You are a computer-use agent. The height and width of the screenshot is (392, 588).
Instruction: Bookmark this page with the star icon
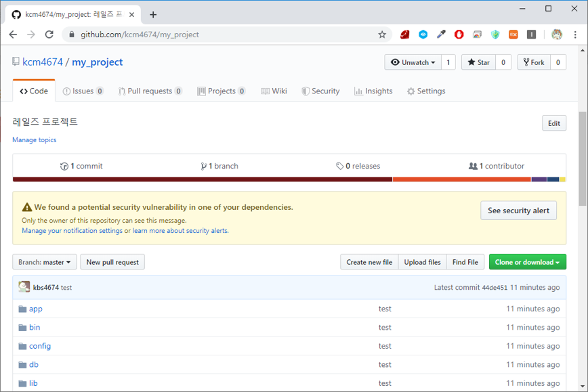pos(382,35)
